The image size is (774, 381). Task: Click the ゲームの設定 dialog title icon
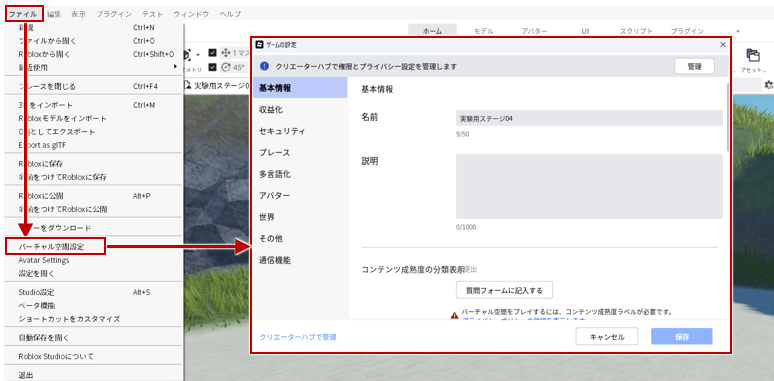tap(260, 44)
